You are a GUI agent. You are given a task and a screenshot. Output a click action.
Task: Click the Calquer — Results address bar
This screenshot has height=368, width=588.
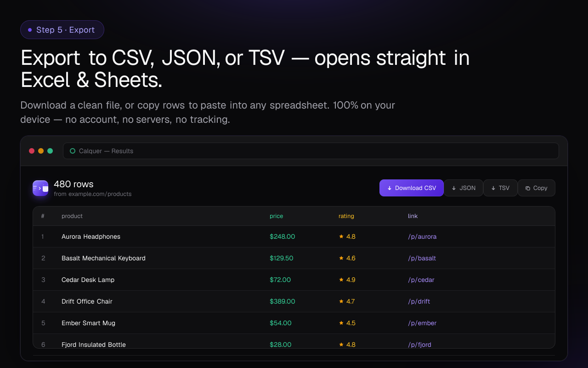point(311,151)
